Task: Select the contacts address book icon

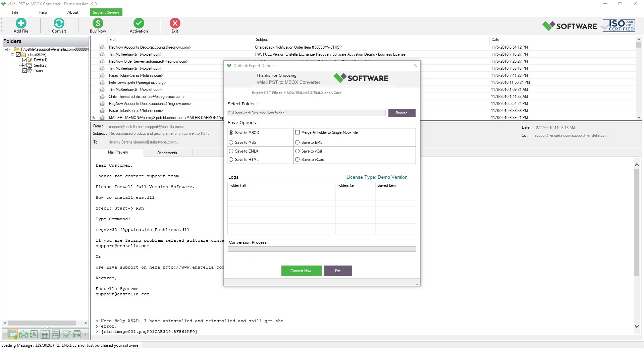Action: 34,334
